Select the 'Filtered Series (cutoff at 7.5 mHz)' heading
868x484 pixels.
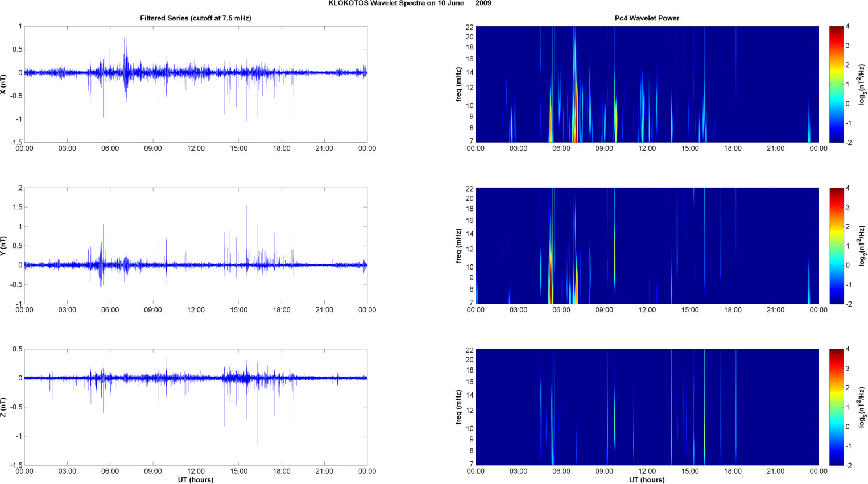(x=195, y=18)
